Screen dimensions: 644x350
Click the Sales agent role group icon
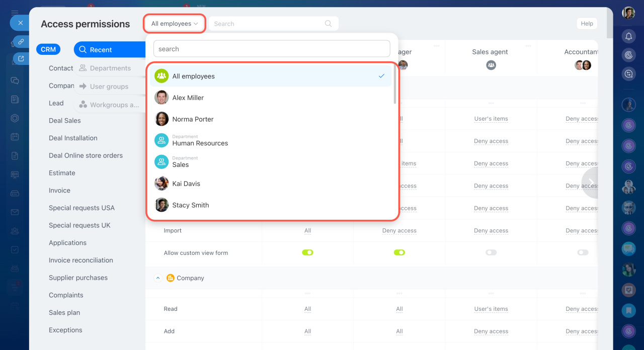(x=491, y=65)
